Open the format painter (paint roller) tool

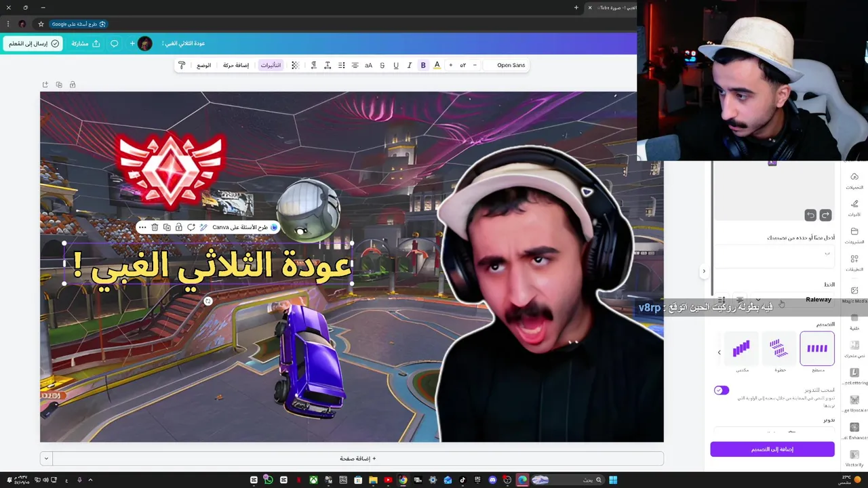point(182,65)
